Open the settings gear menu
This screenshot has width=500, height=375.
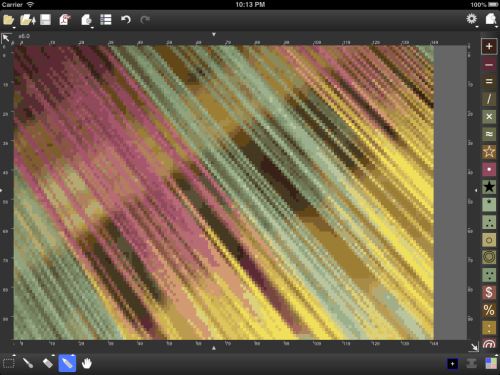pos(471,19)
